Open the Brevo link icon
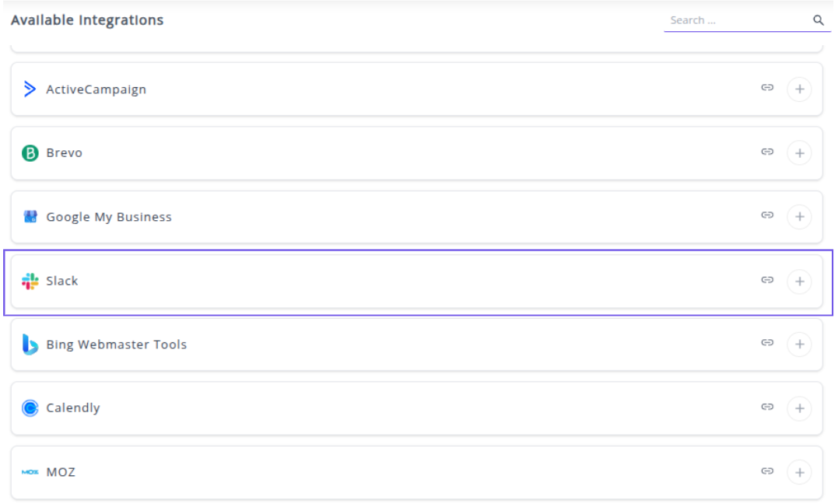 (x=767, y=152)
